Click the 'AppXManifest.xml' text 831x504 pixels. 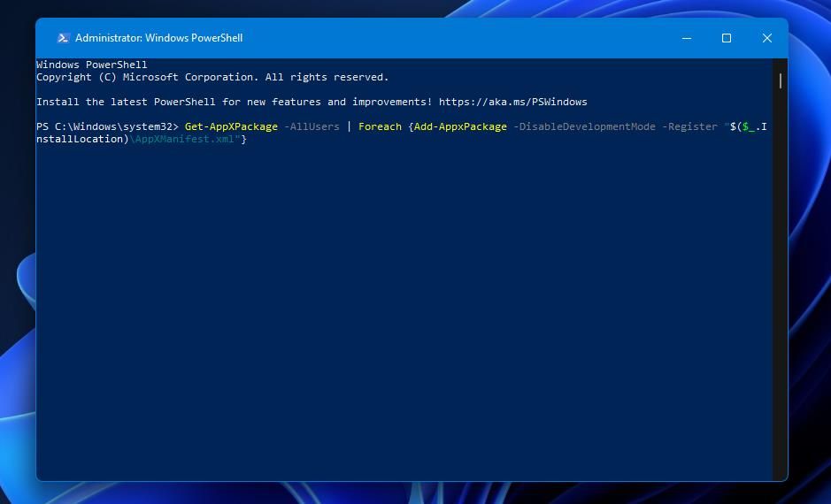(184, 139)
